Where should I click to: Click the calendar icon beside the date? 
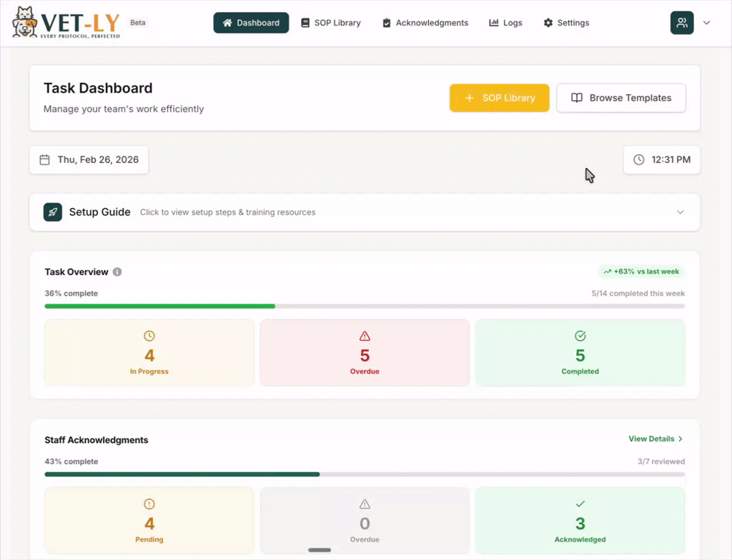coord(44,160)
